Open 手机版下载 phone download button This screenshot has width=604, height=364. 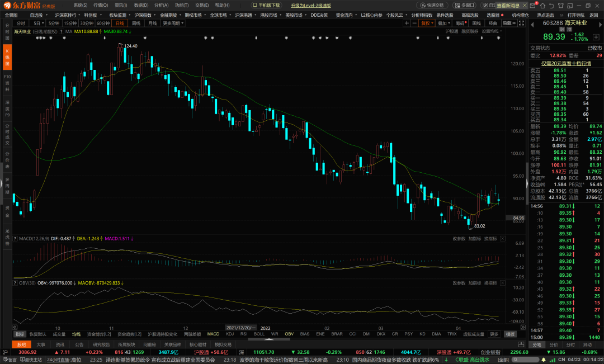(266, 6)
